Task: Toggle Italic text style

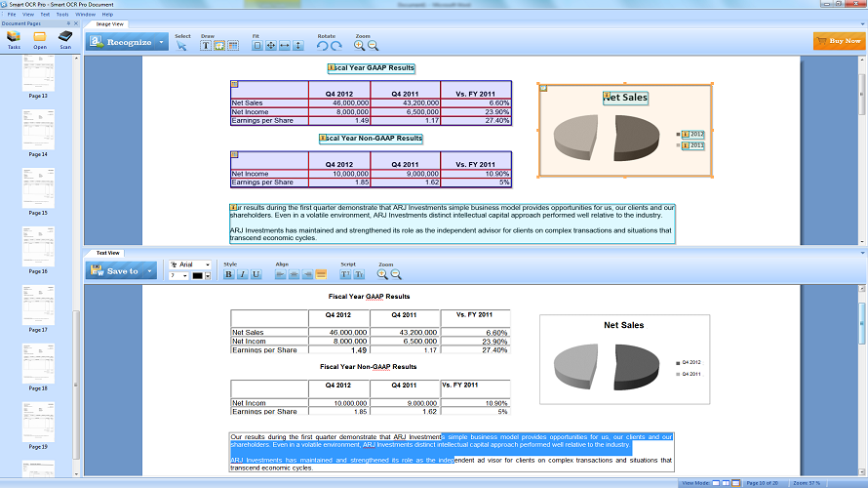Action: tap(242, 274)
